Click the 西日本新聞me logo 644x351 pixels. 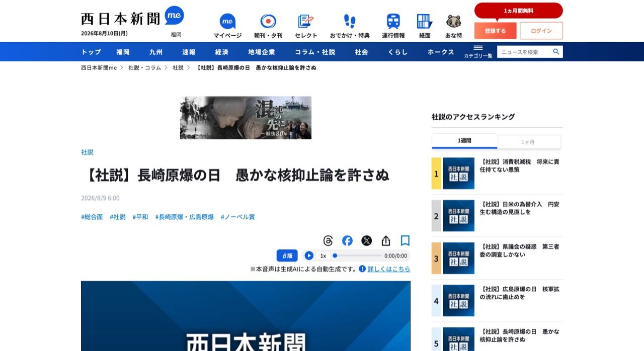(x=132, y=17)
